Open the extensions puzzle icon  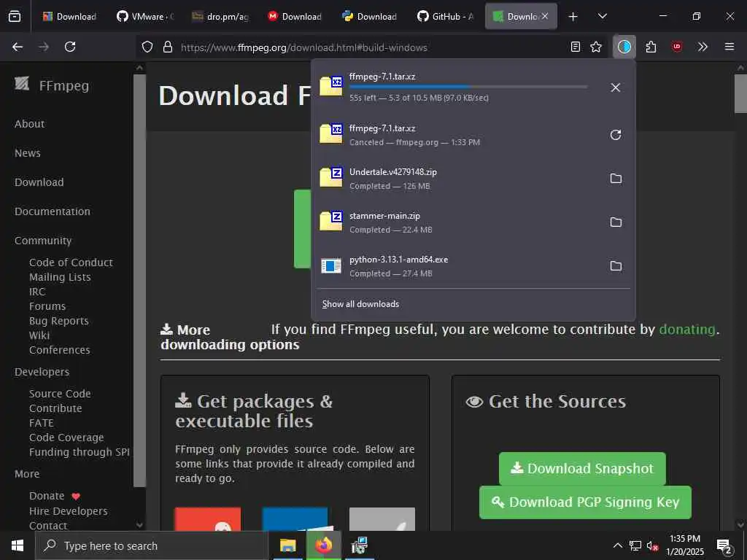(651, 47)
